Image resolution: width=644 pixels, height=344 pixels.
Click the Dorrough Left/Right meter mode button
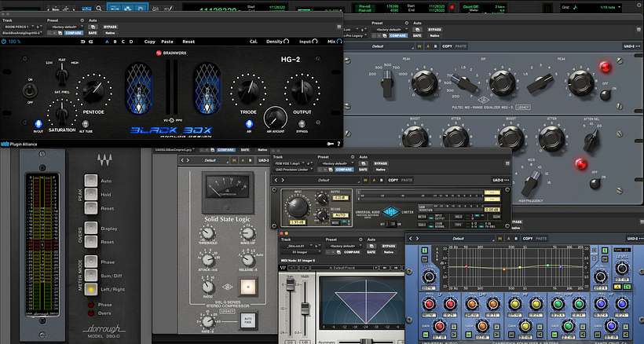91,289
